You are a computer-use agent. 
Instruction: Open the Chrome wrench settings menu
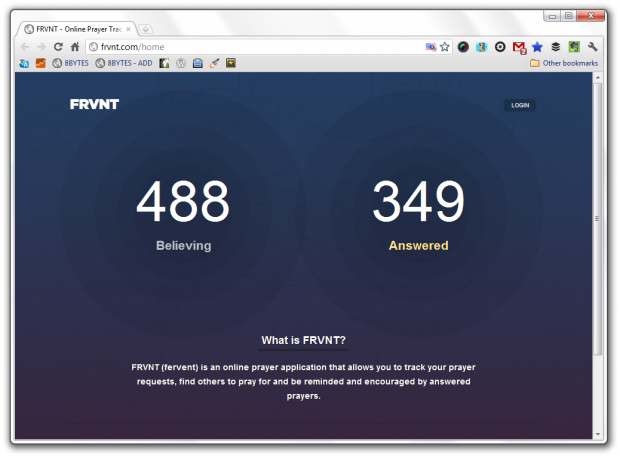(x=592, y=47)
